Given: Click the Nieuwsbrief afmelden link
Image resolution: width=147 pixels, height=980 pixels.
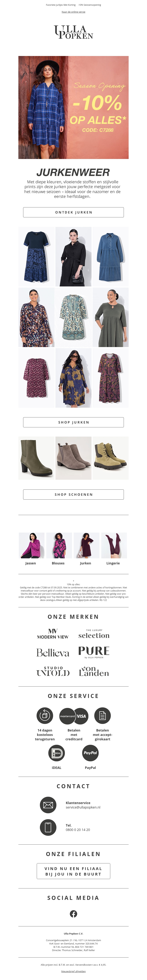Looking at the screenshot, I should 73,971.
